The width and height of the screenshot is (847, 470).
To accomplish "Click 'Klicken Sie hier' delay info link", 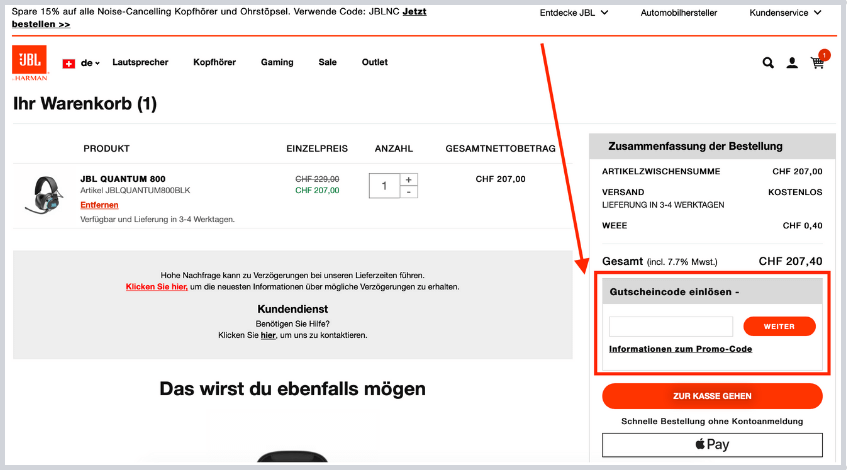I will 157,287.
